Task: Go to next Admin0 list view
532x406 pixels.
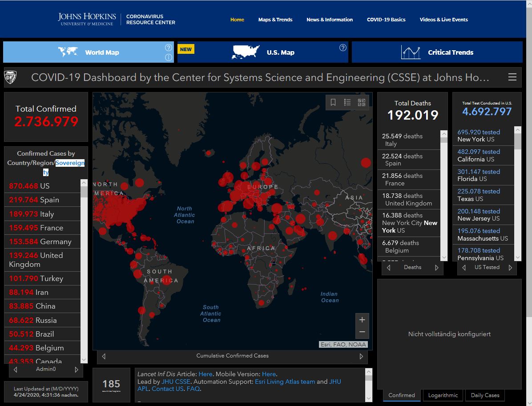Action: coord(77,370)
